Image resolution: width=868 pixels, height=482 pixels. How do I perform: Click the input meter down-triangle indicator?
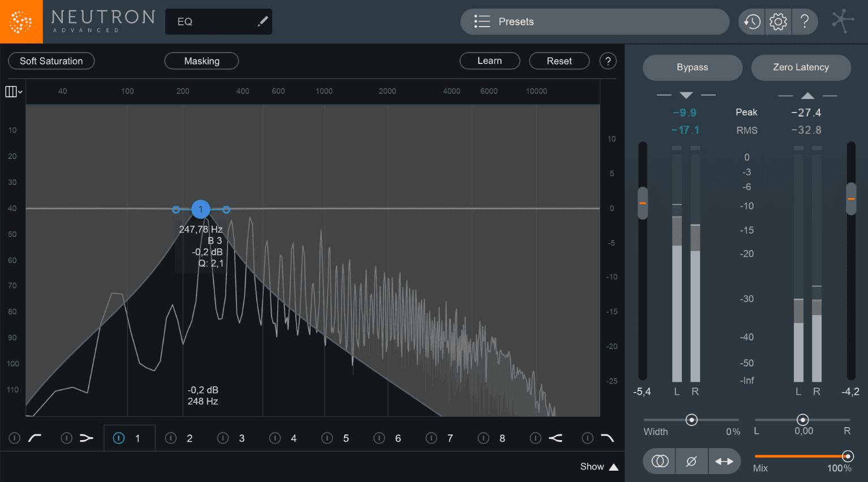[686, 95]
